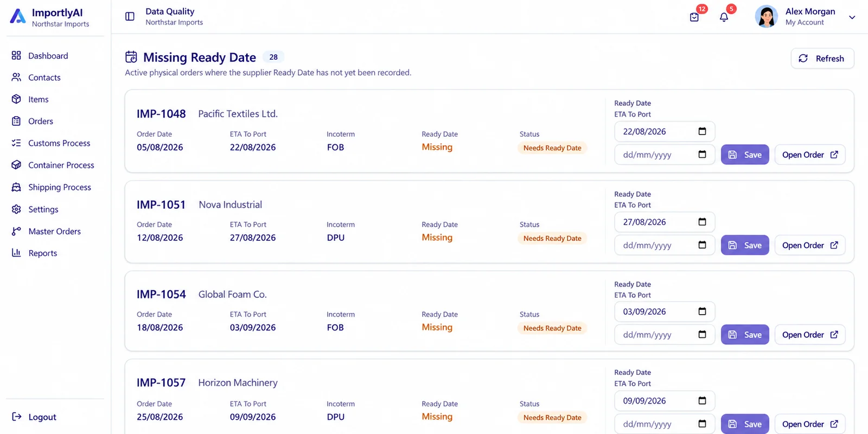The image size is (868, 434).
Task: Open calendar picker for 27/08/2026 date field
Action: point(702,222)
